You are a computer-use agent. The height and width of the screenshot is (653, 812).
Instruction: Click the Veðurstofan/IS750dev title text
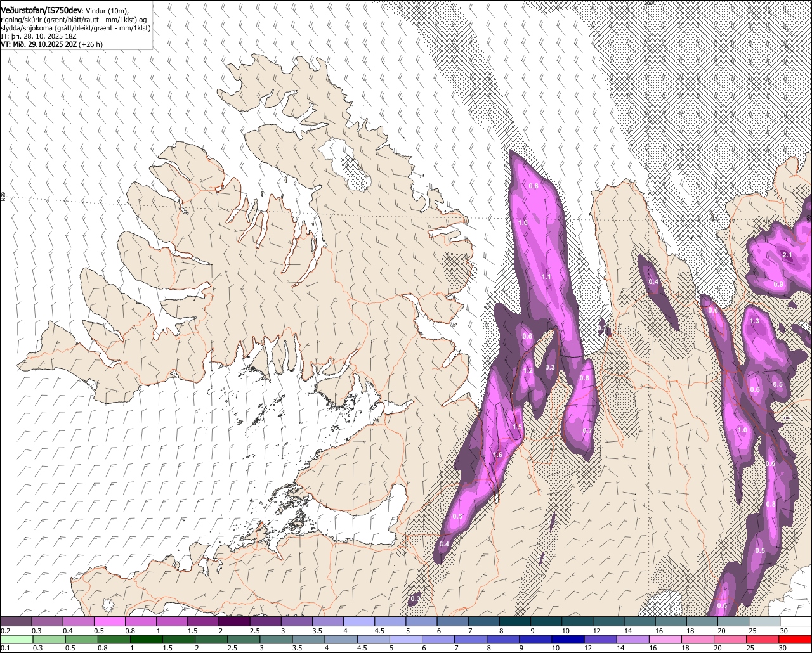tap(41, 10)
